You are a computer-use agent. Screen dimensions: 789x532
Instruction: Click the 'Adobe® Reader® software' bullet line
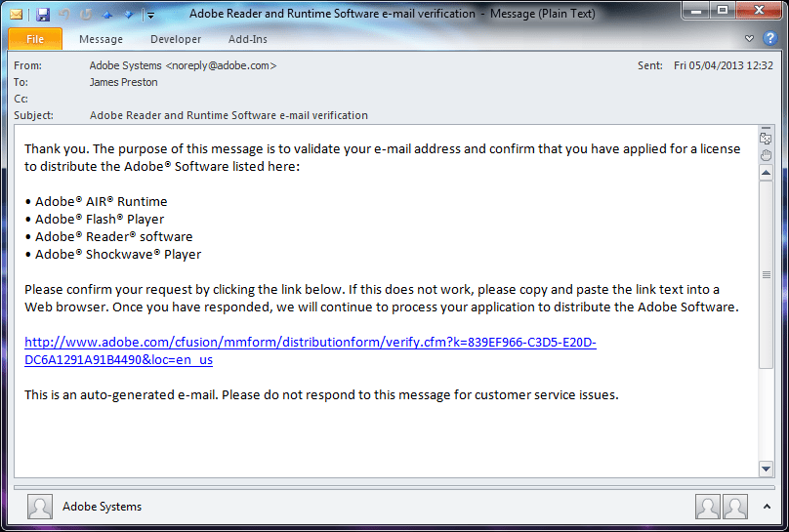point(108,236)
